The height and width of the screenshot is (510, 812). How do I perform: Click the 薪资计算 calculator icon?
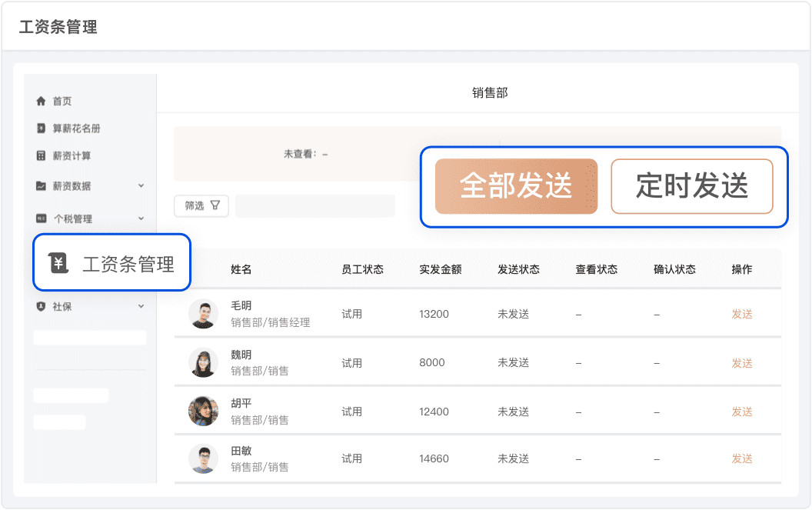coord(42,156)
